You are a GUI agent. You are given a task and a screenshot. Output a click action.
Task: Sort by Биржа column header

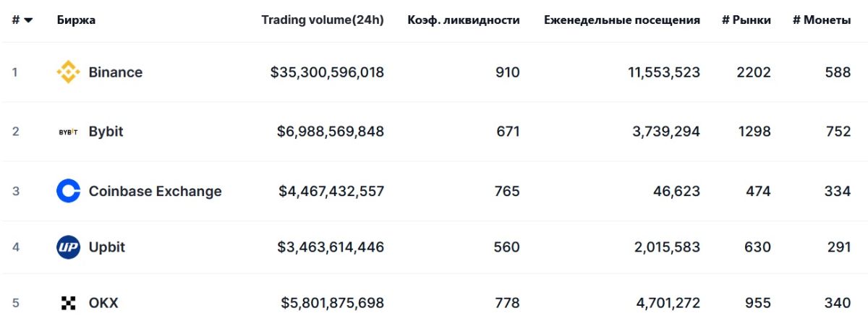tap(76, 20)
